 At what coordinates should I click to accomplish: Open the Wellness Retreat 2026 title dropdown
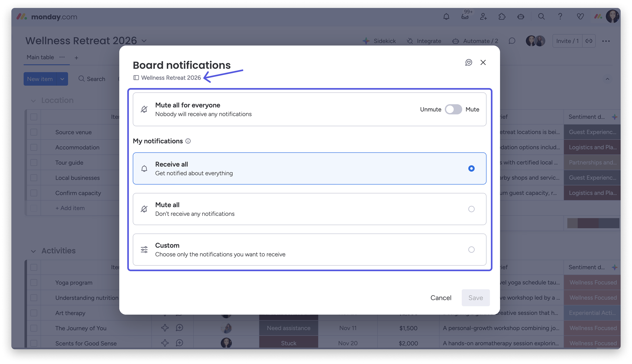(x=144, y=41)
